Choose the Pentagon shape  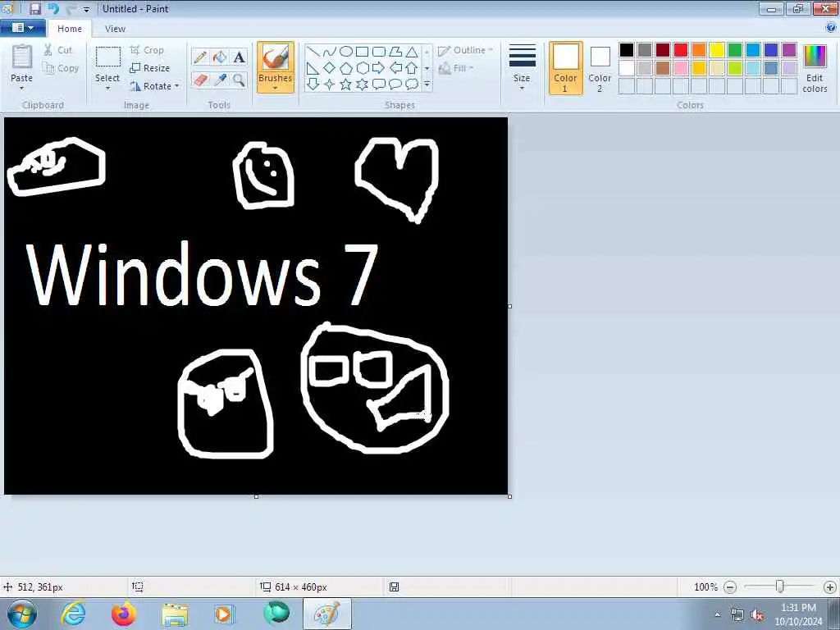pyautogui.click(x=346, y=68)
